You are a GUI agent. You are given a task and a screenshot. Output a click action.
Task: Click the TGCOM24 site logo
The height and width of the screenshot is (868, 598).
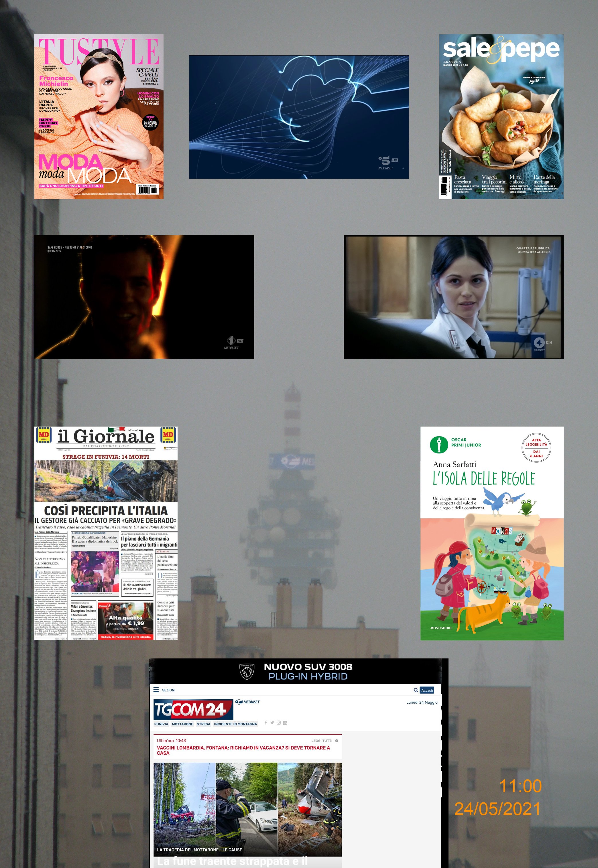[193, 709]
